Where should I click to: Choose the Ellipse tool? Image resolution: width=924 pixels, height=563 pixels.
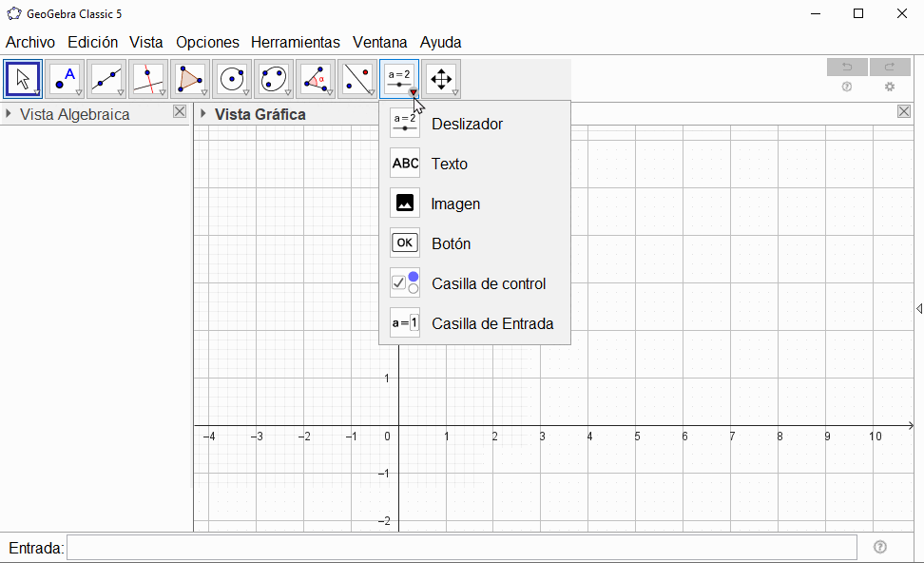[274, 79]
